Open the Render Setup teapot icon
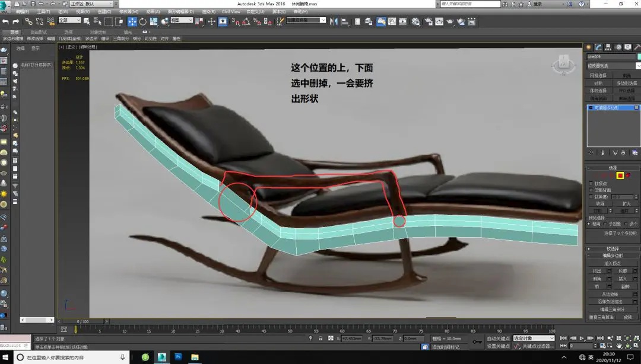Viewport: 641px width, 364px height. [x=428, y=21]
